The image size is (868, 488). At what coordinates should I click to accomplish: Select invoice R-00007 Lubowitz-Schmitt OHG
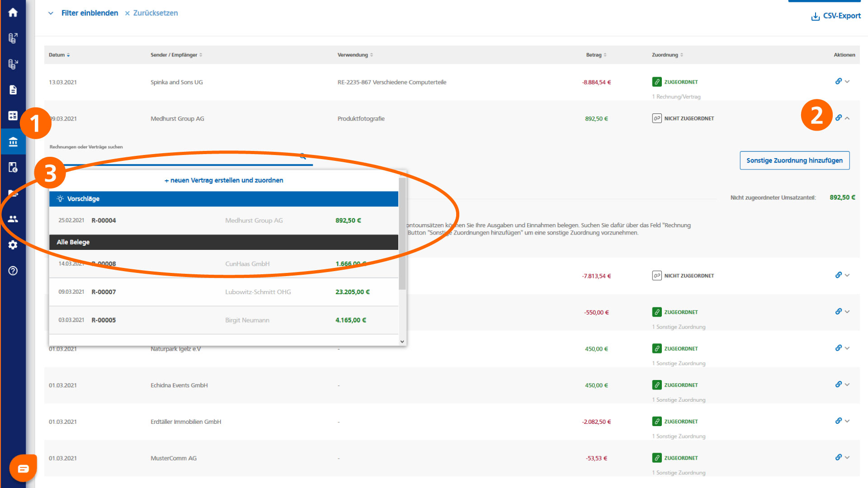[223, 292]
